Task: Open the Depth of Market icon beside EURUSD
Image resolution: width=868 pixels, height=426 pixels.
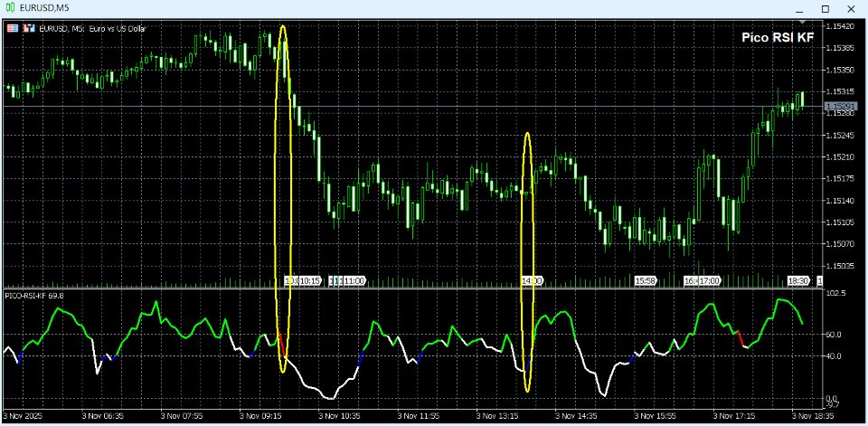Action: 28,28
